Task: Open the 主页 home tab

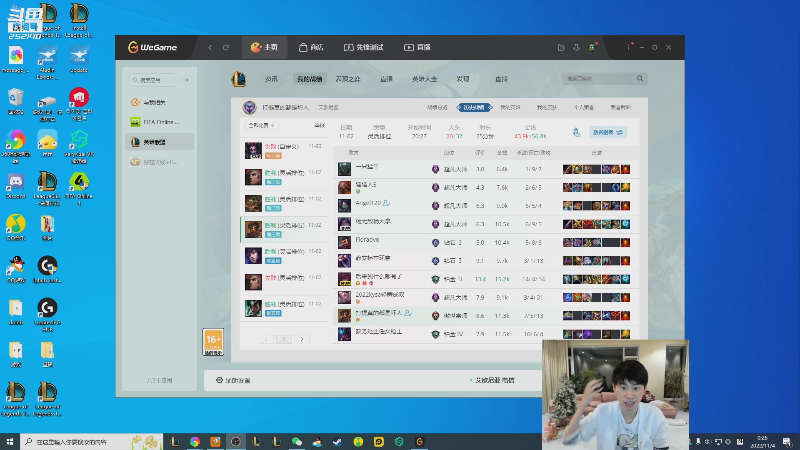Action: [x=264, y=47]
